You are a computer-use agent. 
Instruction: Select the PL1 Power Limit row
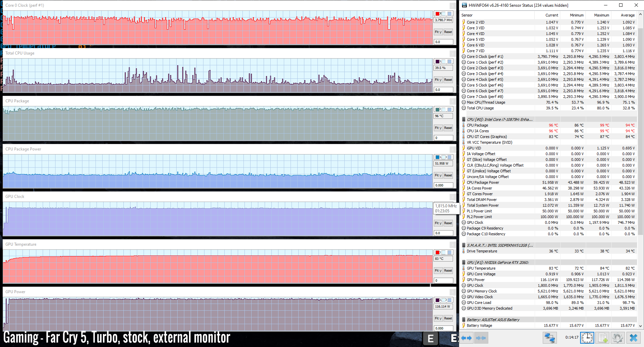[x=548, y=211]
